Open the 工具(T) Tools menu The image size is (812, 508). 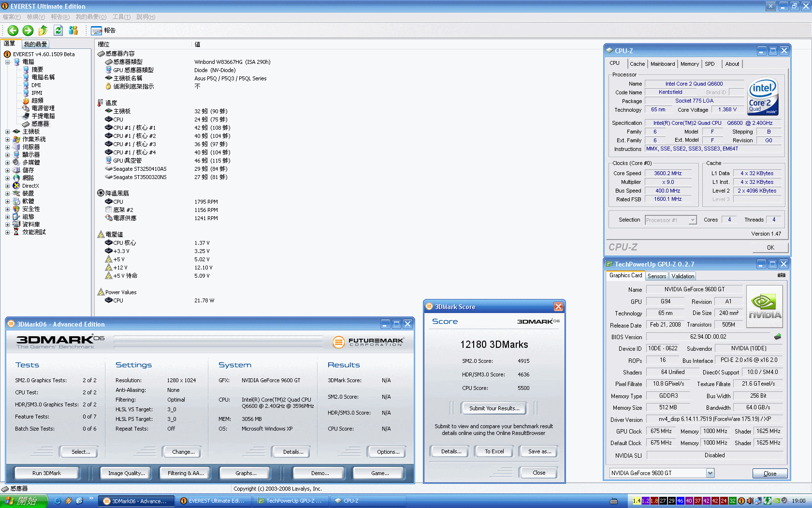121,17
